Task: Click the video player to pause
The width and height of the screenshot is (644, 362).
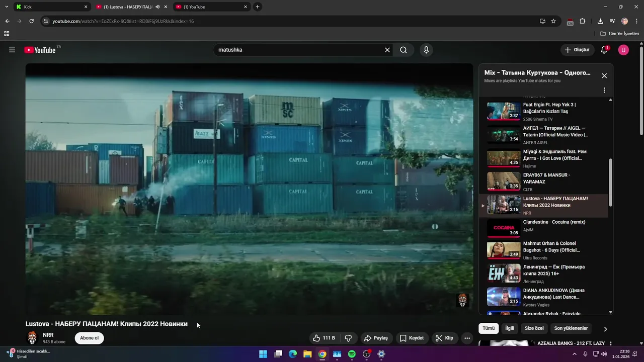Action: tap(249, 189)
